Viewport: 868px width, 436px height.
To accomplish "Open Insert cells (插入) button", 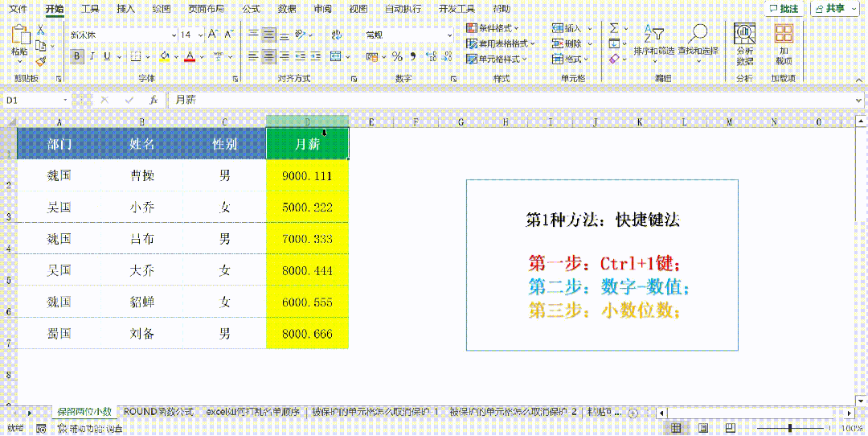I will [571, 27].
